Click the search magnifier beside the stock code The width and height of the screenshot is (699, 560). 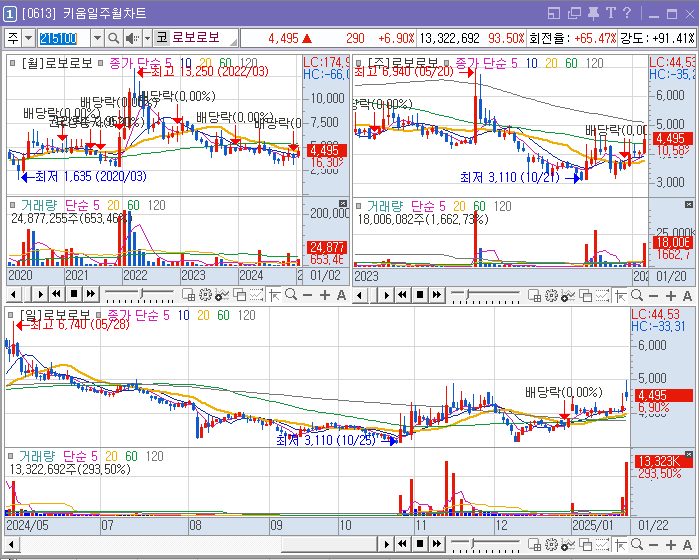tap(114, 38)
